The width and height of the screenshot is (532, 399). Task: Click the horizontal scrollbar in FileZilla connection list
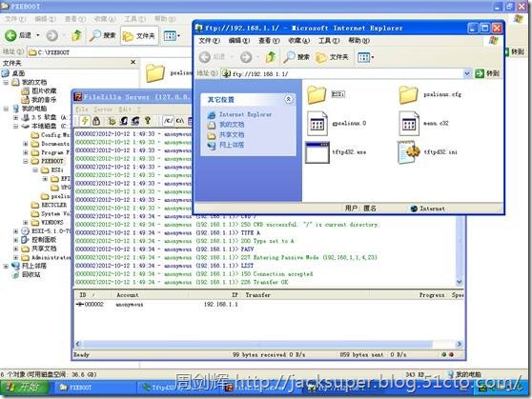(x=257, y=344)
